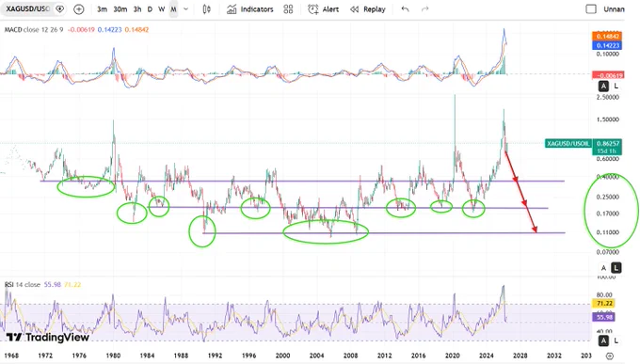Switch to the daily D timeframe
The height and width of the screenshot is (364, 640).
click(150, 9)
